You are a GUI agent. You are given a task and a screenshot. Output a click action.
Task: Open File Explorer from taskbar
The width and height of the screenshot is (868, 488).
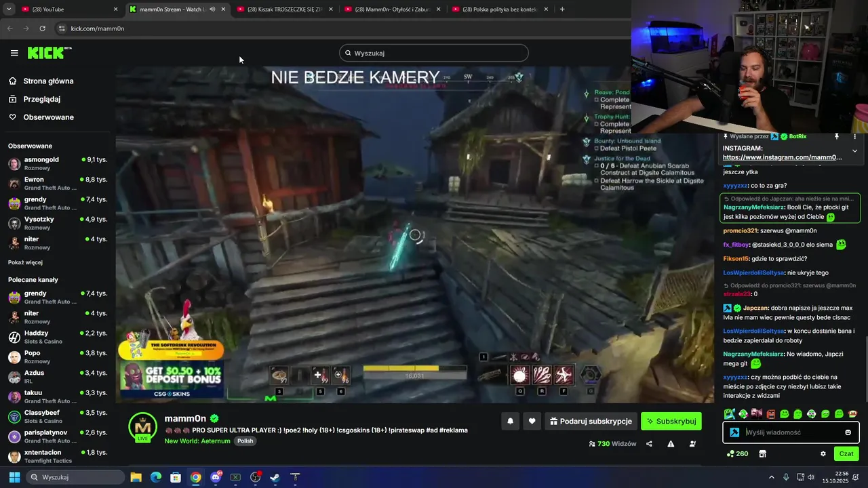point(136,477)
